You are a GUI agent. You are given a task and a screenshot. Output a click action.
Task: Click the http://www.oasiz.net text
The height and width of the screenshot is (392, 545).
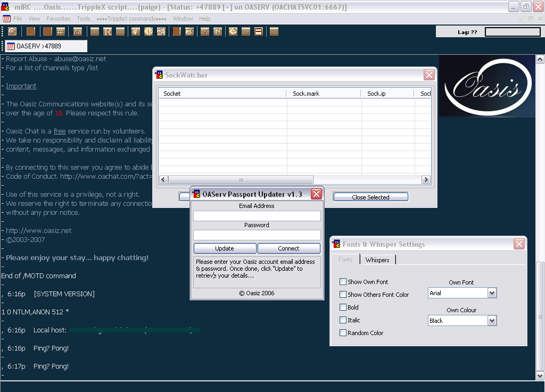click(x=38, y=230)
